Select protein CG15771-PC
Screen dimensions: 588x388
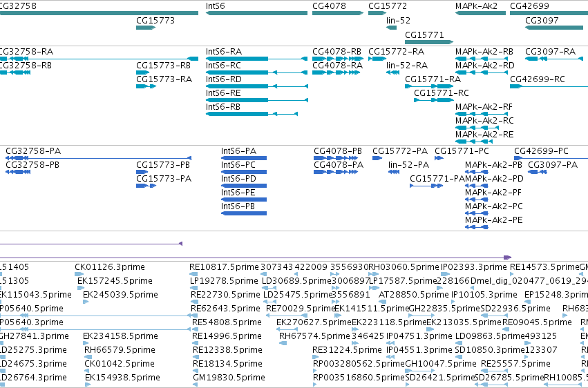tap(439, 158)
